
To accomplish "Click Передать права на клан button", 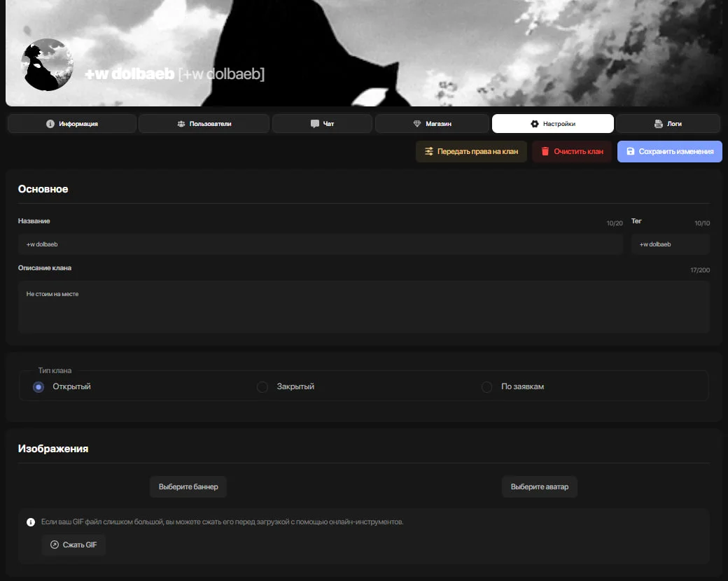I will tap(471, 151).
